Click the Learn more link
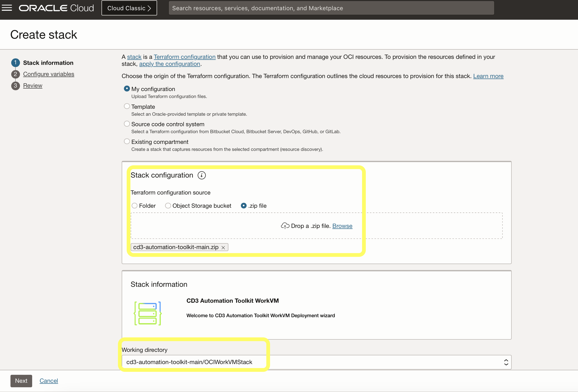 pos(488,76)
